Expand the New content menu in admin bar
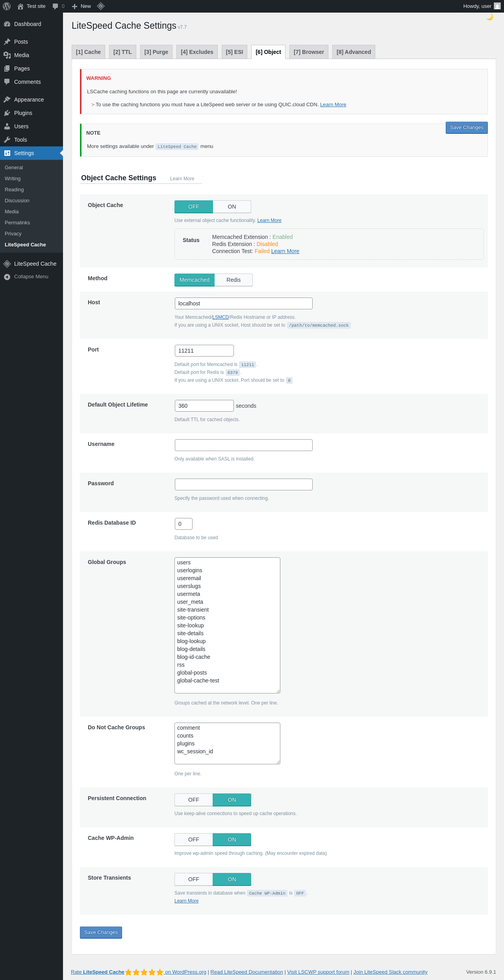This screenshot has width=504, height=980. coord(82,6)
